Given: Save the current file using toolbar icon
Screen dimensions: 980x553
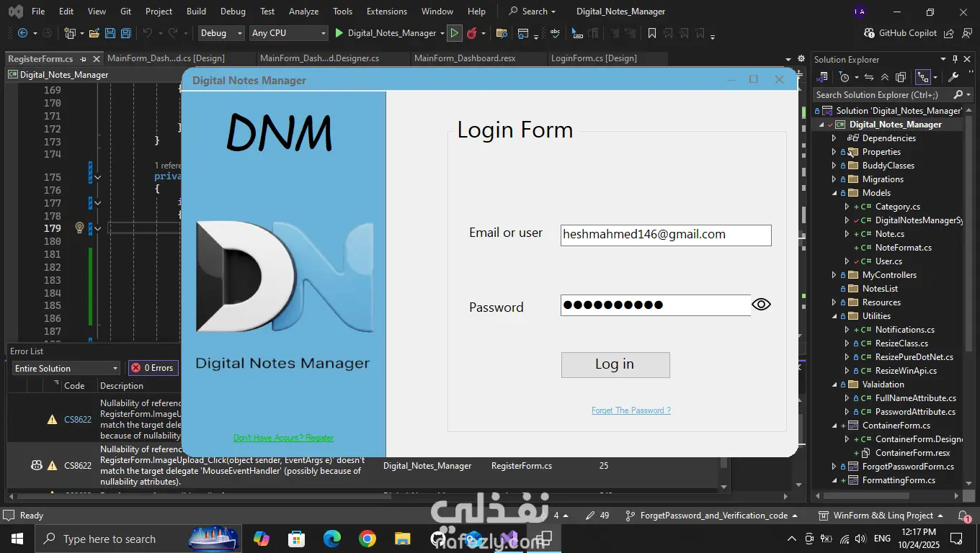Looking at the screenshot, I should coord(110,33).
